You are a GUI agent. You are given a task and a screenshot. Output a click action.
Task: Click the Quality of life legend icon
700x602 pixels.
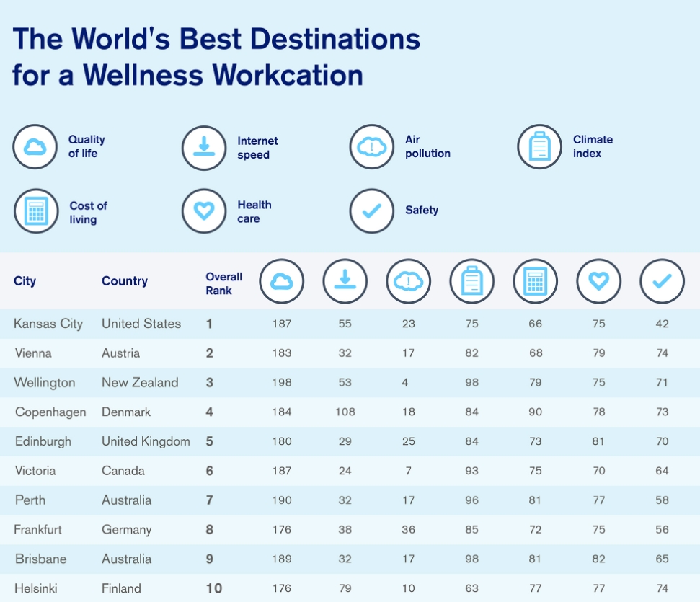(x=35, y=146)
